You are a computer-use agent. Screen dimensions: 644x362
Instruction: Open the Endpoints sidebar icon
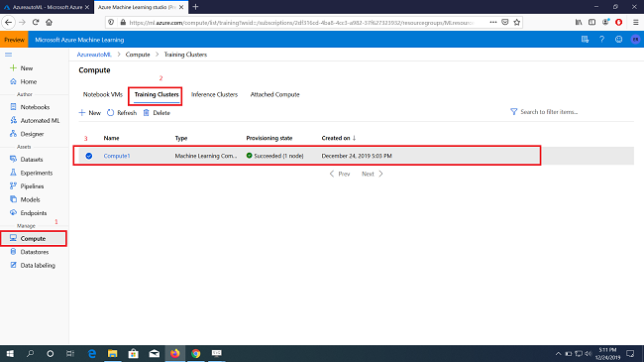click(x=13, y=212)
